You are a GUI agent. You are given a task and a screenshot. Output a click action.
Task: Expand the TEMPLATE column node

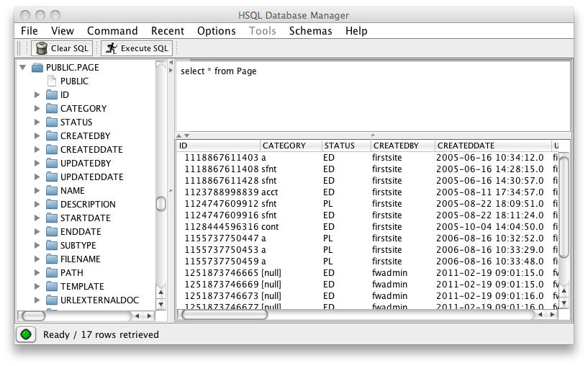point(37,287)
